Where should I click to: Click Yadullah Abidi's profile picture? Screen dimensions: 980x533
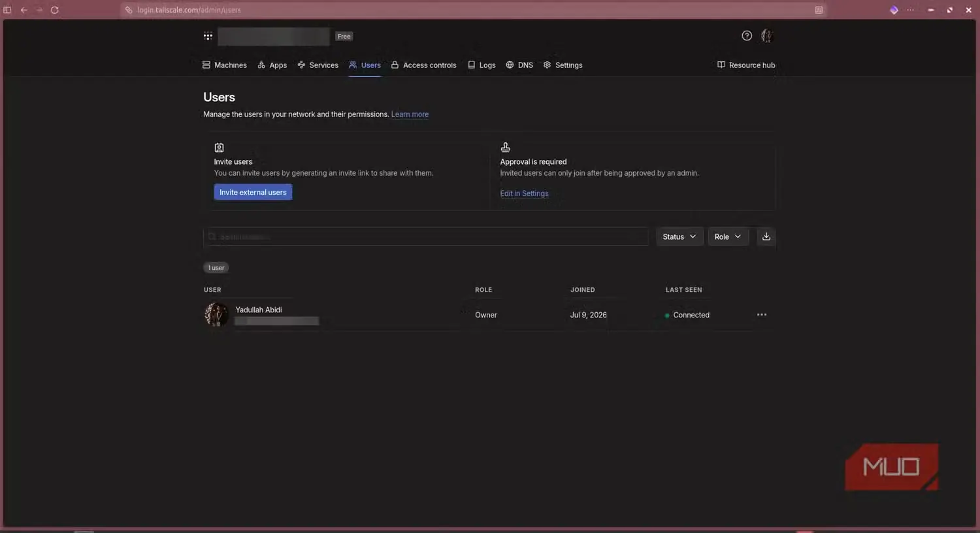(x=216, y=314)
